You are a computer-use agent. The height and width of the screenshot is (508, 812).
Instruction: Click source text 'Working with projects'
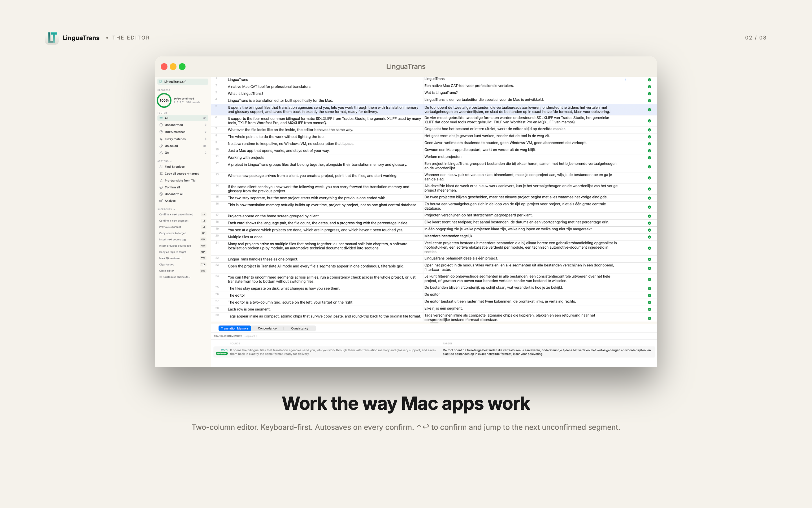(x=246, y=158)
